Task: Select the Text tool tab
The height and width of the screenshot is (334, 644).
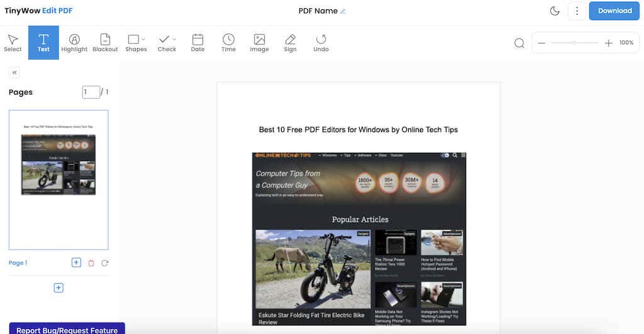Action: [x=43, y=43]
